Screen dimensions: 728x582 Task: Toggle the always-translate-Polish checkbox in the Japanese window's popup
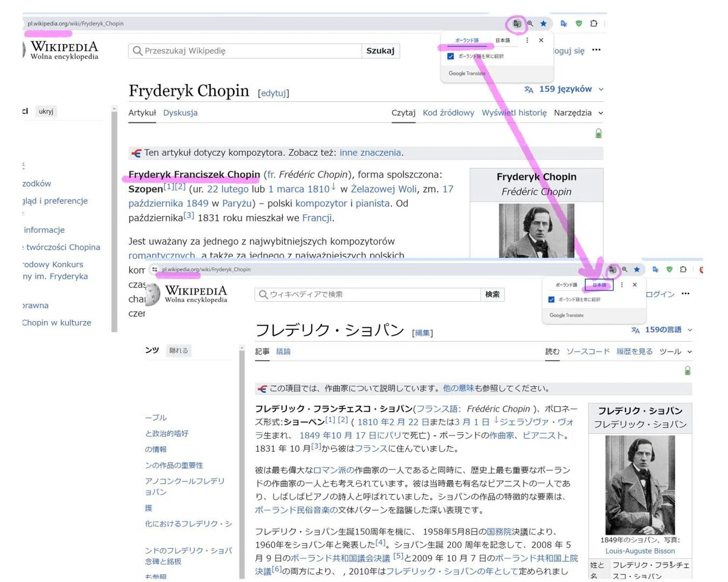[551, 299]
